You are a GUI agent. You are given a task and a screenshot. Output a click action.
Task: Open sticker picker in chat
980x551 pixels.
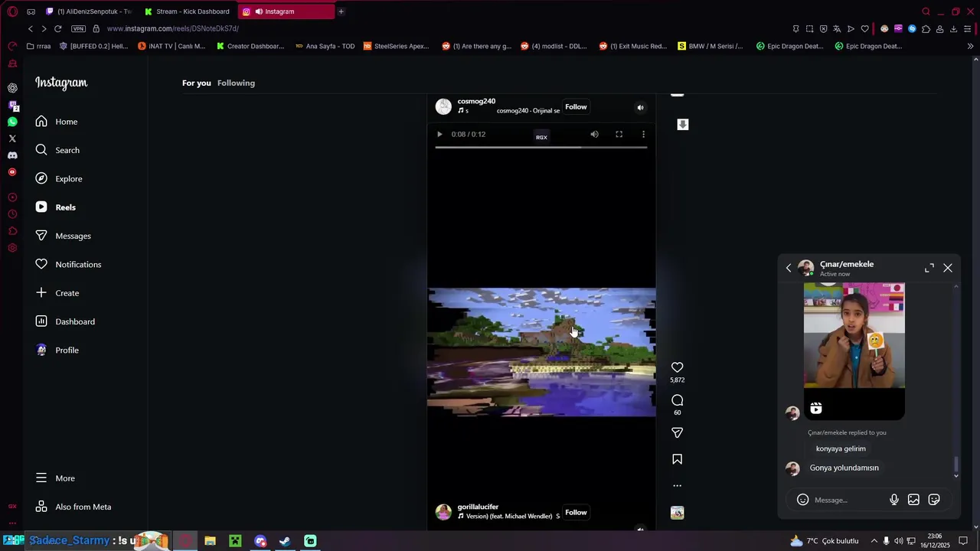[934, 500]
